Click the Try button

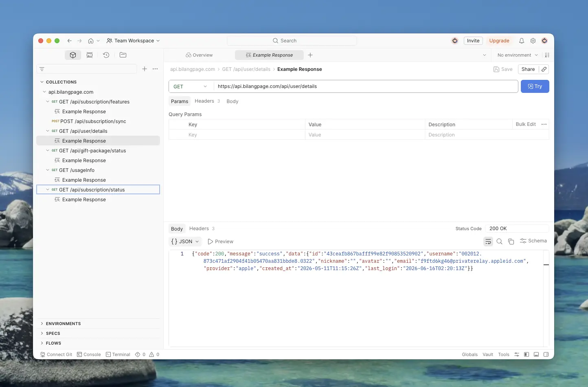click(535, 86)
